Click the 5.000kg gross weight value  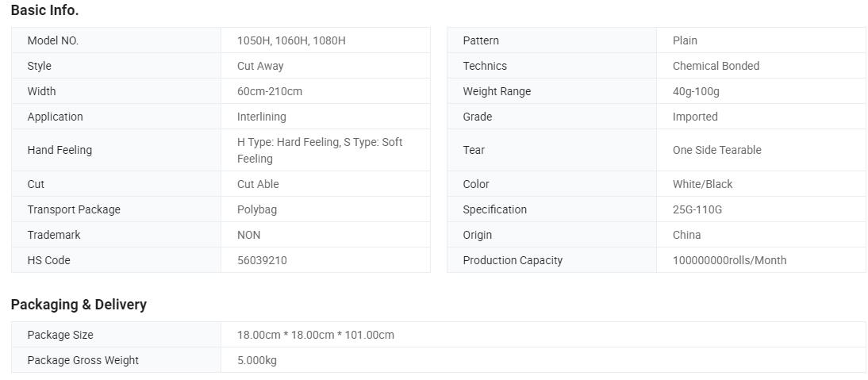pos(257,361)
